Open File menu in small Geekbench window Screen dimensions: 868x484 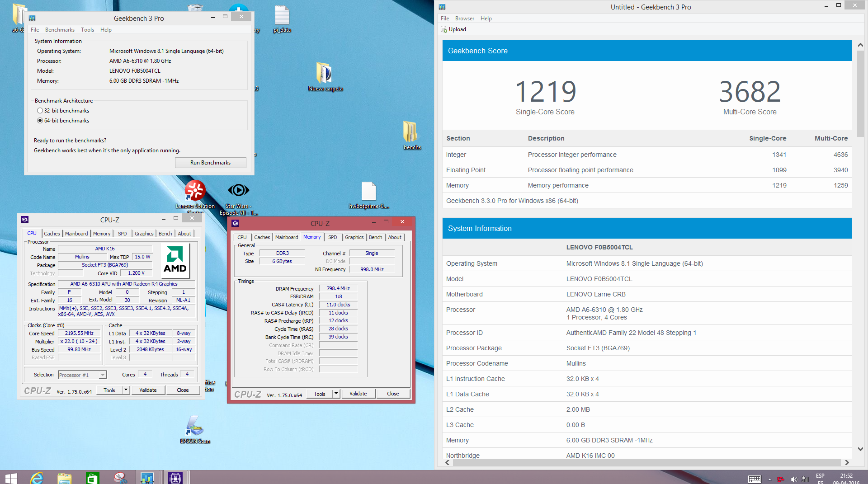(x=35, y=30)
